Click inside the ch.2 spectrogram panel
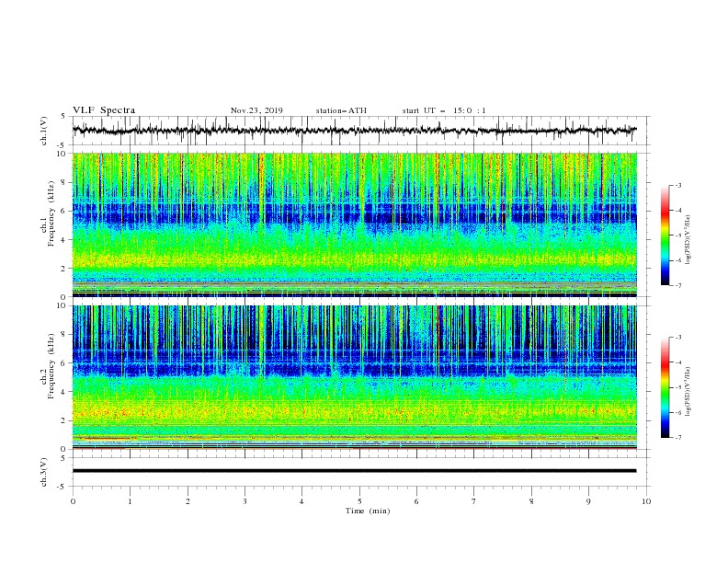This screenshot has height=563, width=728. pyautogui.click(x=354, y=377)
